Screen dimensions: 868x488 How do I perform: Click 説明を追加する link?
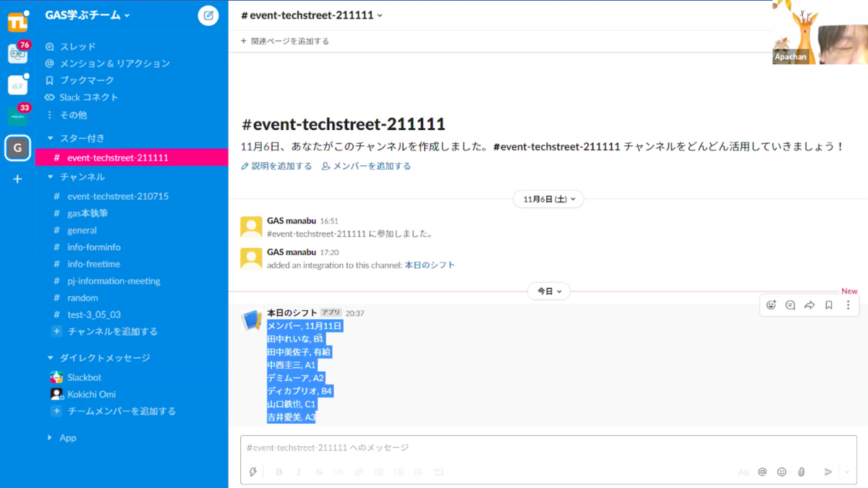276,166
